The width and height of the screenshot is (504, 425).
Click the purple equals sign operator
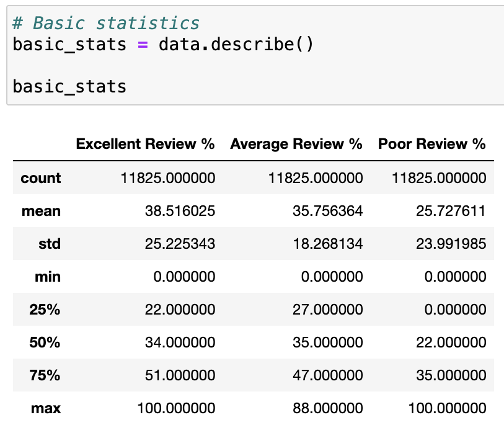click(x=143, y=45)
